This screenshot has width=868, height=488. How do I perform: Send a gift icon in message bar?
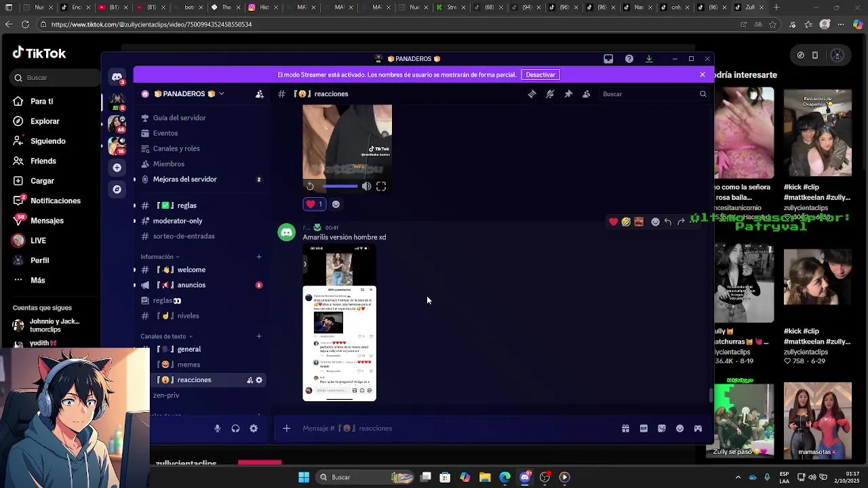625,428
